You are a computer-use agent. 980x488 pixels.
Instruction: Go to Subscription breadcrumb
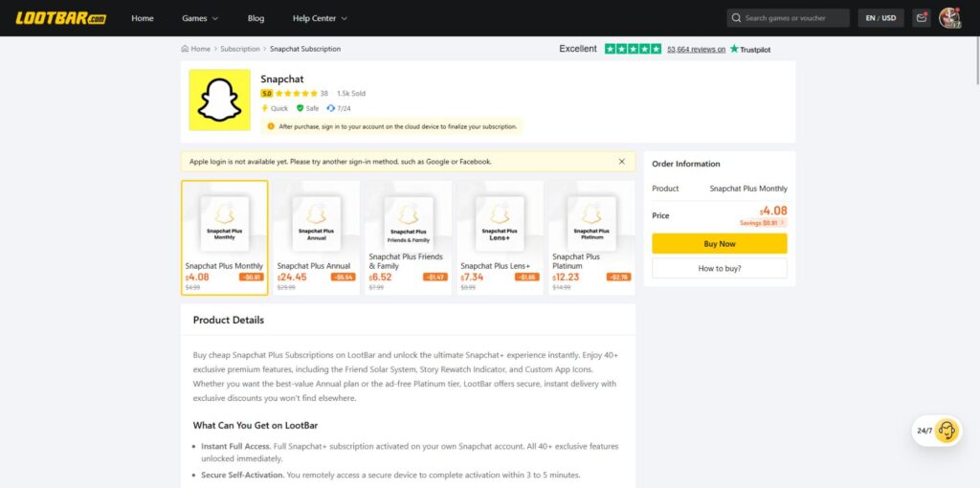coord(240,49)
